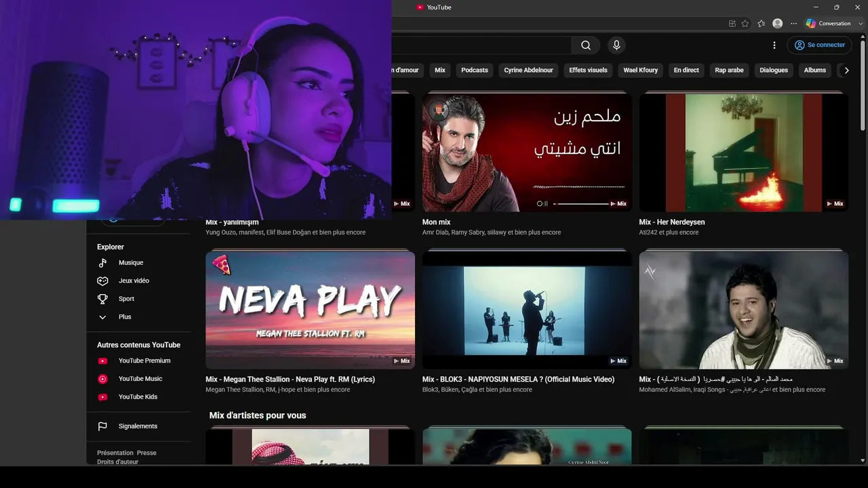
Task: Click the 'Mix d'artistes pour vous' heading
Action: click(258, 415)
